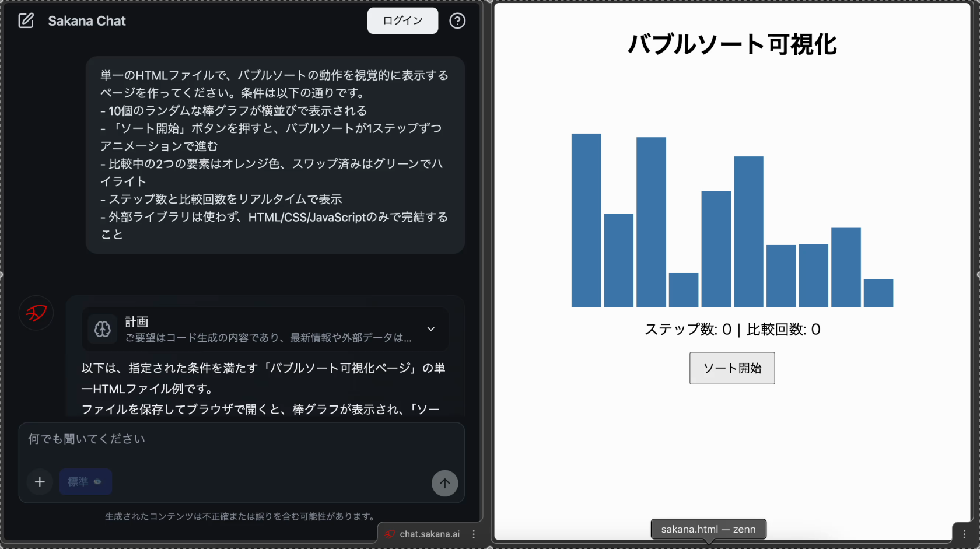Collapse the 計画 section with its chevron

[x=431, y=329]
